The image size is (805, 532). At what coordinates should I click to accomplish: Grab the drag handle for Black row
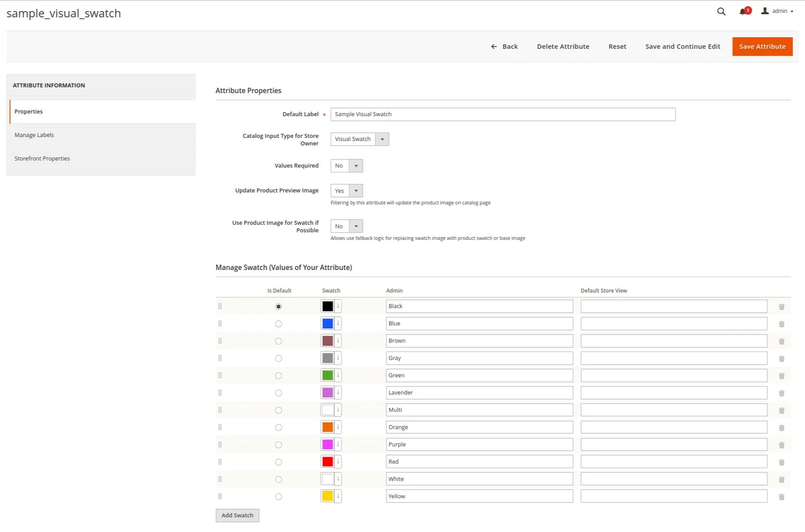[x=220, y=306]
